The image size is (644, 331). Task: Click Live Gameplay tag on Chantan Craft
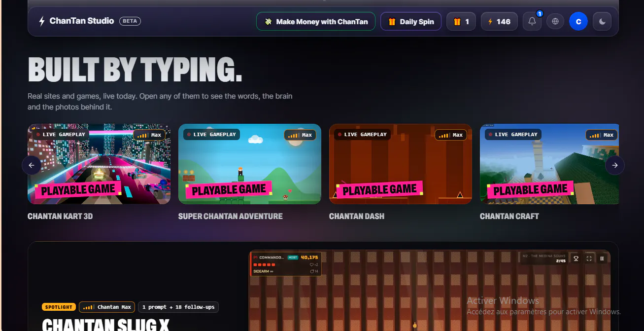pos(513,134)
